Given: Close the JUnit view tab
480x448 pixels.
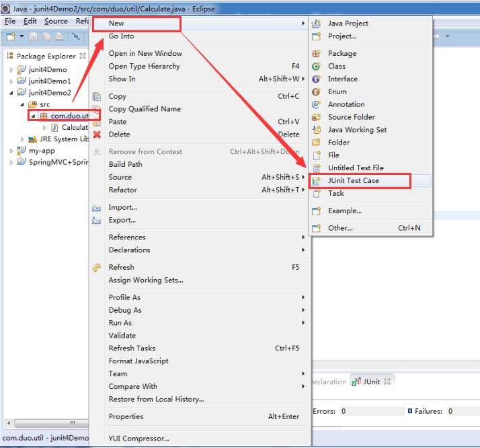Looking at the screenshot, I should point(387,381).
